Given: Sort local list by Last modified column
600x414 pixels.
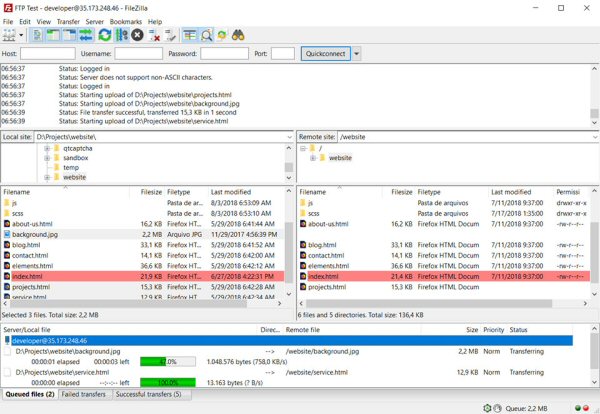Looking at the screenshot, I should point(231,192).
